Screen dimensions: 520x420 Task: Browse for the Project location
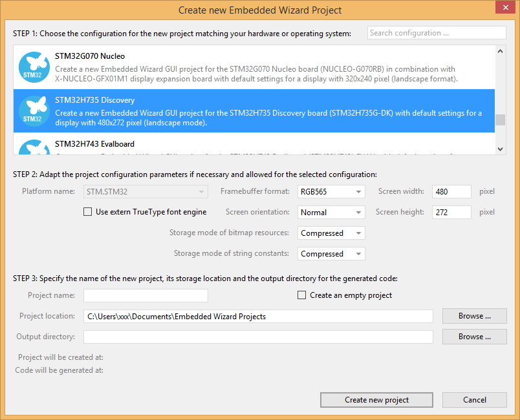pyautogui.click(x=474, y=316)
